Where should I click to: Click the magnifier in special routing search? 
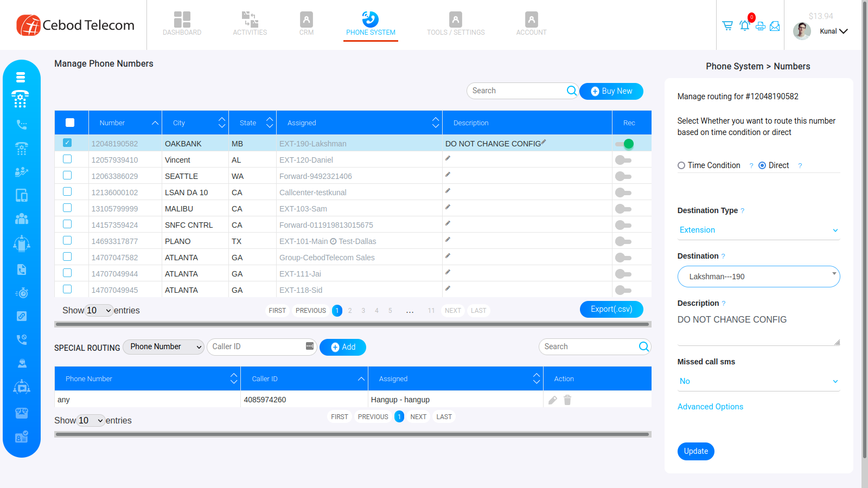pos(643,346)
